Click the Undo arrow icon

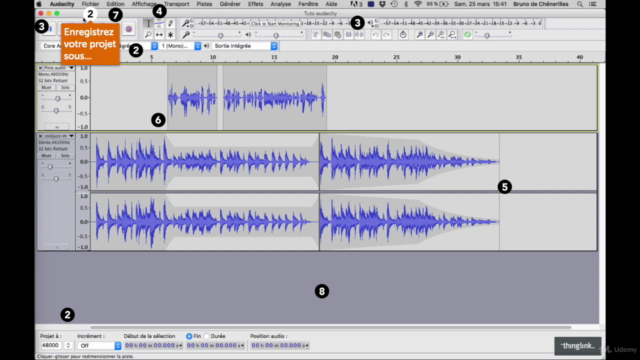(375, 35)
